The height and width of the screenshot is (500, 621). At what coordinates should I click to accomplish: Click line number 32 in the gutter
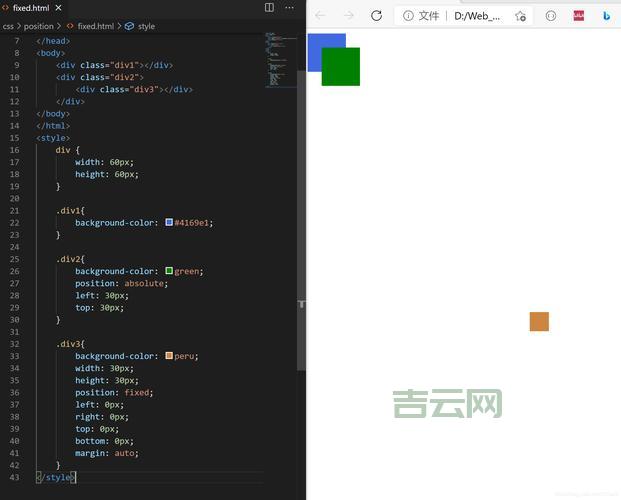click(14, 344)
